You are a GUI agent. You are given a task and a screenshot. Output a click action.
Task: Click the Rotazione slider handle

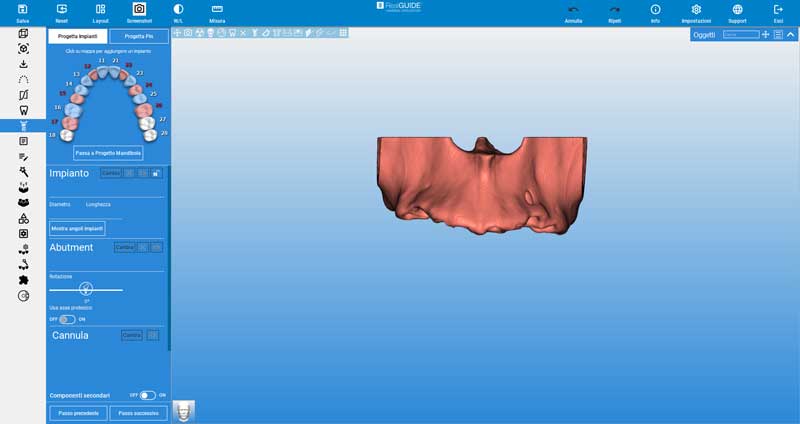pos(86,289)
